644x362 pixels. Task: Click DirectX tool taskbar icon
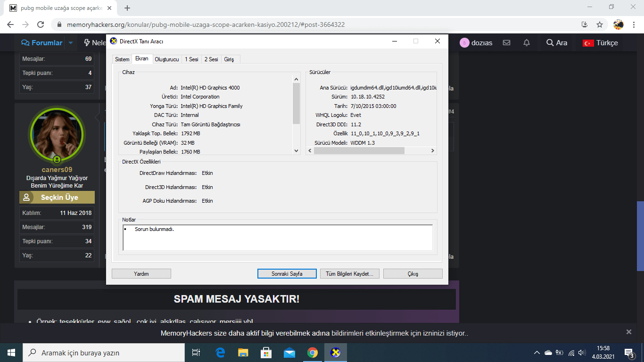point(335,353)
